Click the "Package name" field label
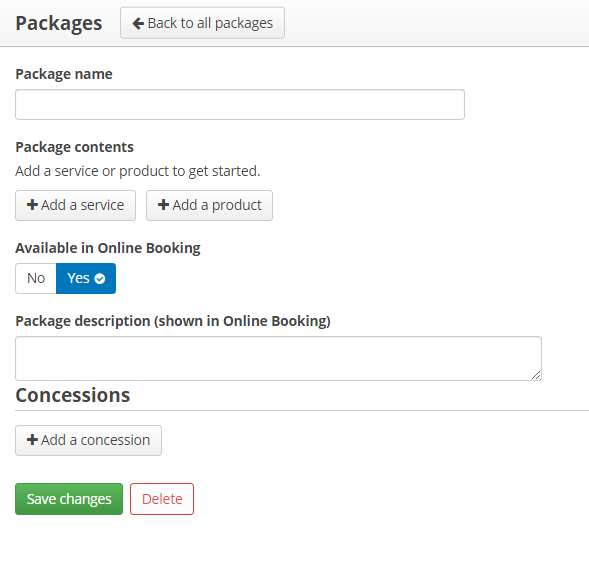This screenshot has width=589, height=583. point(64,74)
